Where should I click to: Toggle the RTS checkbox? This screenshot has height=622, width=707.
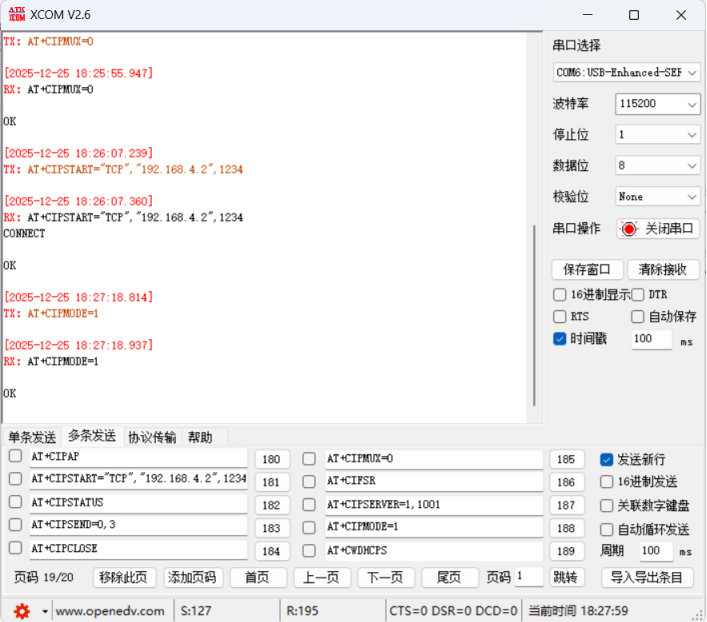(x=560, y=317)
